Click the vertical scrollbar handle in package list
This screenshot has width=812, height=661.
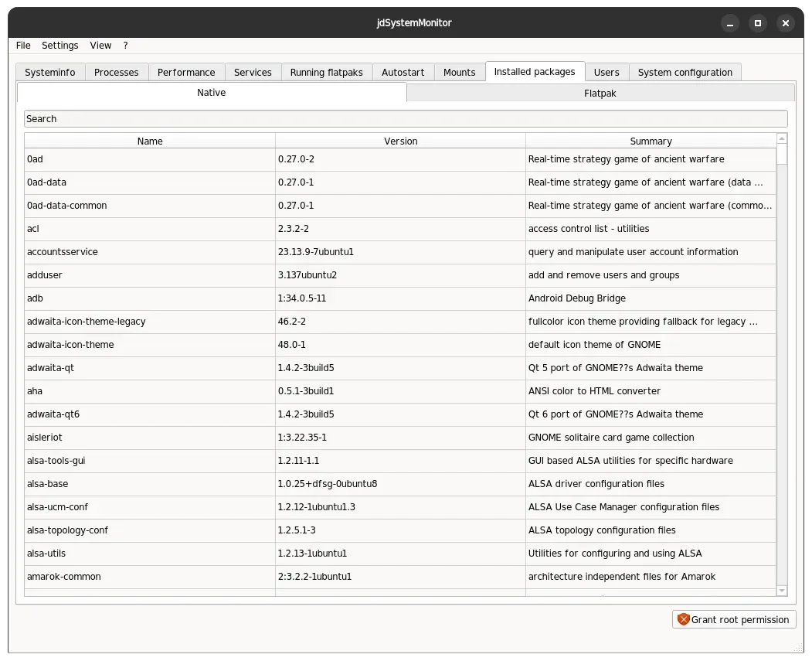[x=782, y=155]
